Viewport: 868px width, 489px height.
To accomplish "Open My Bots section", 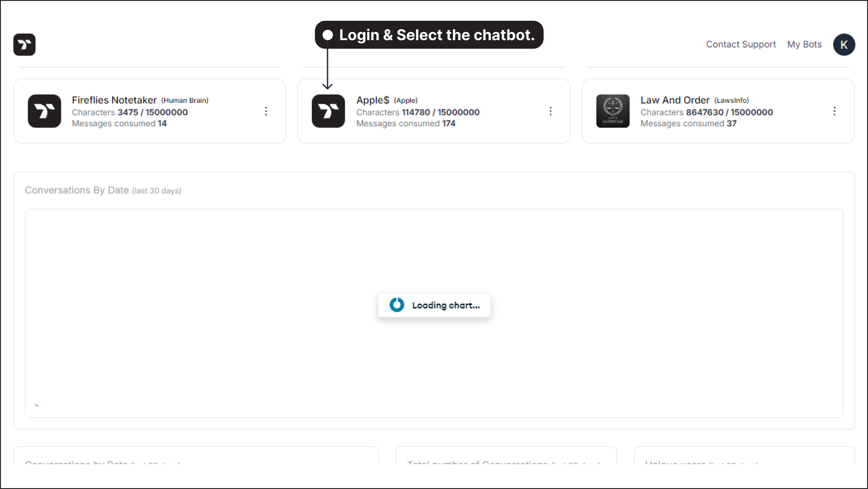I will (804, 44).
